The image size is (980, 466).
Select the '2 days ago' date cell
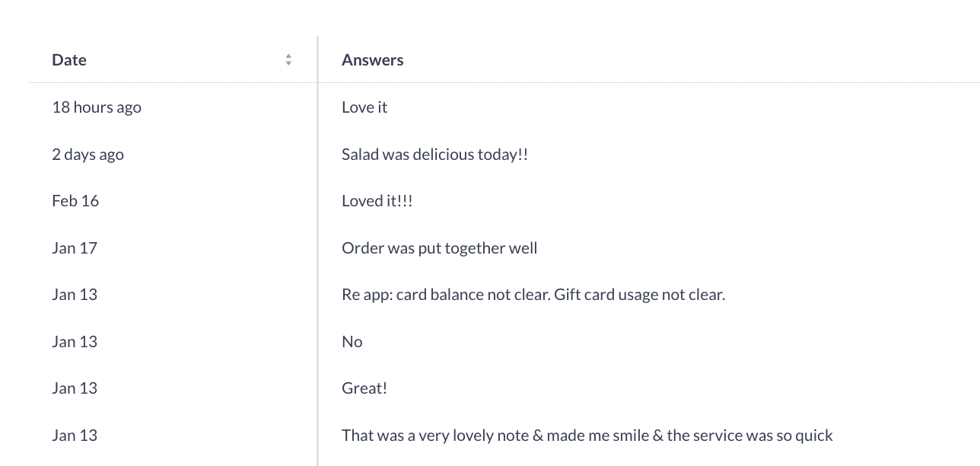(x=87, y=155)
